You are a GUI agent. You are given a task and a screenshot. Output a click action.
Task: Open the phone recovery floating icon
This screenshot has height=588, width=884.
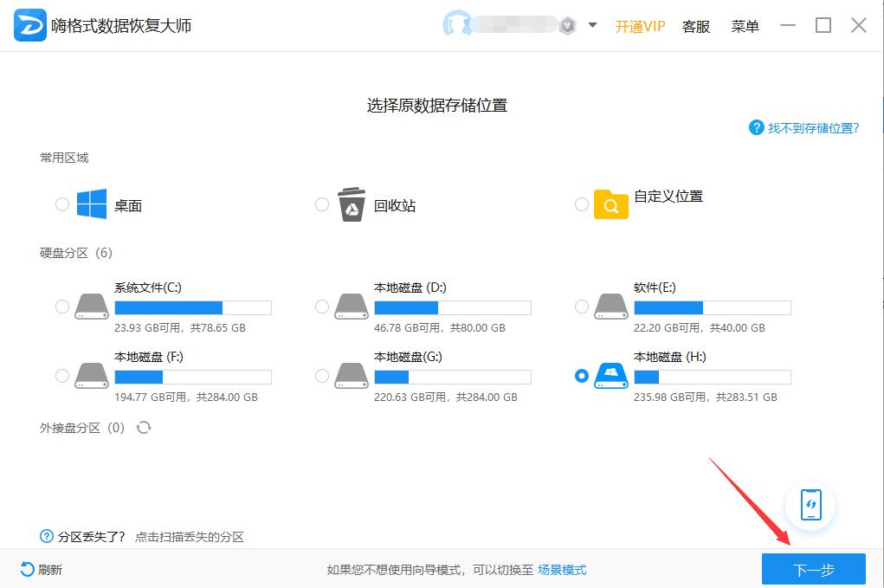coord(810,506)
